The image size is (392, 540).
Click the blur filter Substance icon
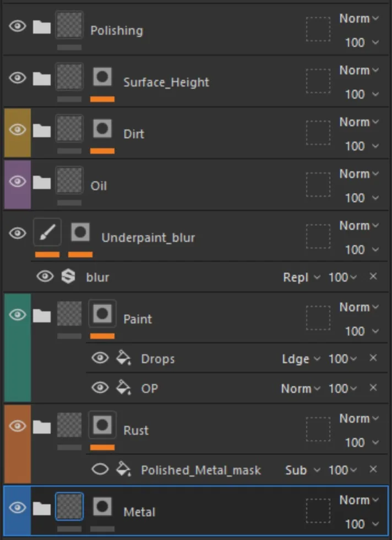tap(68, 276)
